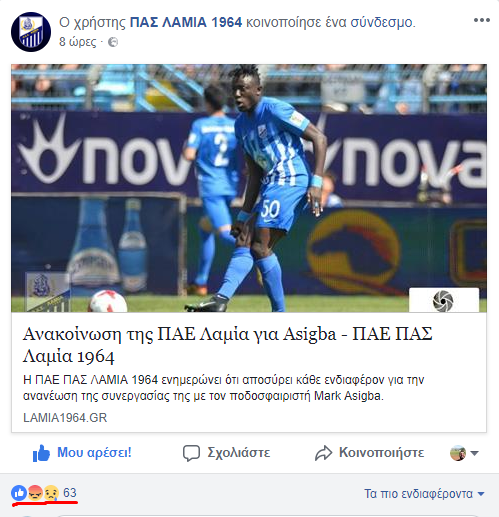Open post options three-dots menu
The image size is (499, 517).
(482, 20)
